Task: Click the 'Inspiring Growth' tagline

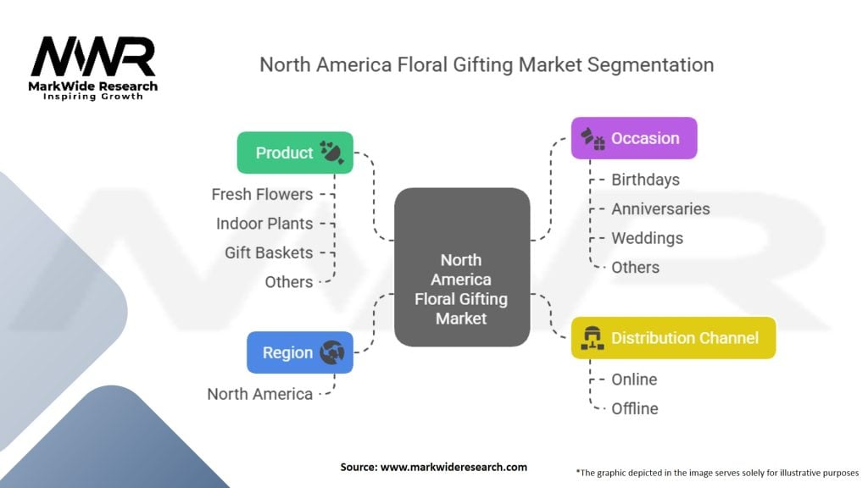Action: pyautogui.click(x=93, y=97)
